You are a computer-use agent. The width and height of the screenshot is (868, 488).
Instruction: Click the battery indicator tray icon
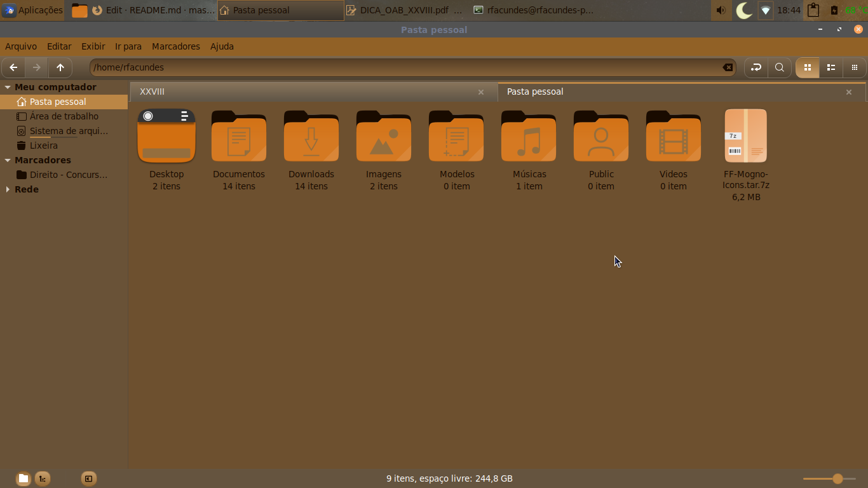tap(834, 10)
